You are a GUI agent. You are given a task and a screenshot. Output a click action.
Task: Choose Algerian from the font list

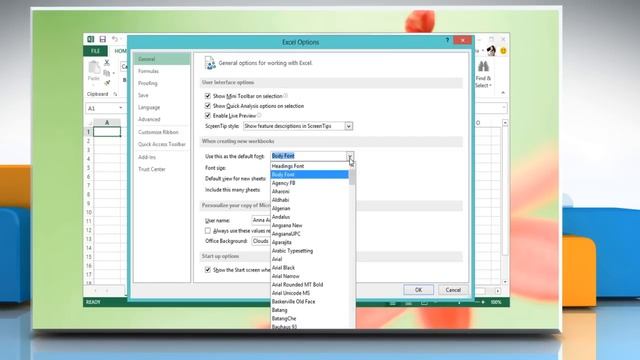pyautogui.click(x=310, y=208)
